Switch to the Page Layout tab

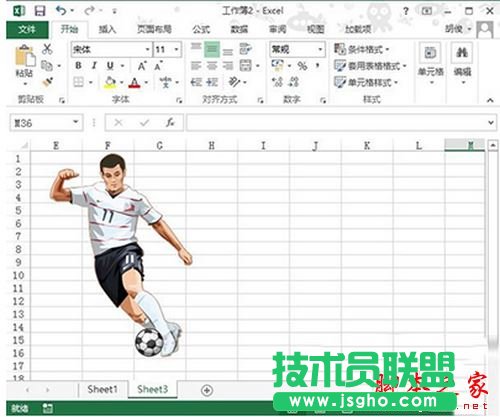point(154,29)
